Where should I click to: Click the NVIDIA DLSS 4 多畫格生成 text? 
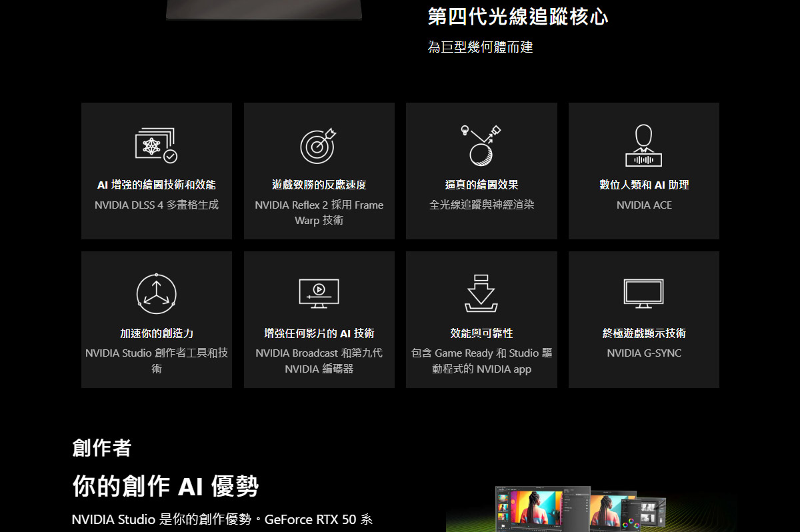click(157, 205)
